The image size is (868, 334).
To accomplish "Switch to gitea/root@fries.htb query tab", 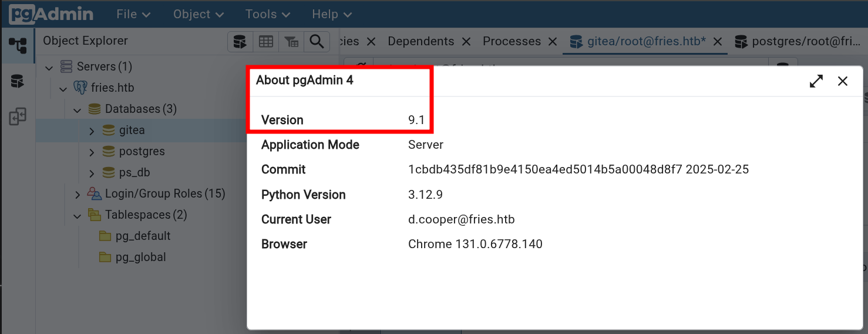I will click(647, 42).
